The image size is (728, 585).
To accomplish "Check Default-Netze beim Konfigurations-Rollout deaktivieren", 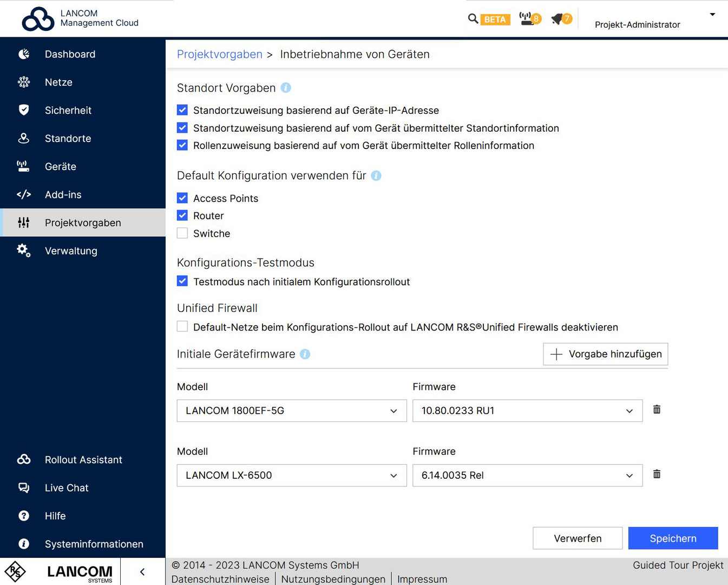I will point(182,327).
